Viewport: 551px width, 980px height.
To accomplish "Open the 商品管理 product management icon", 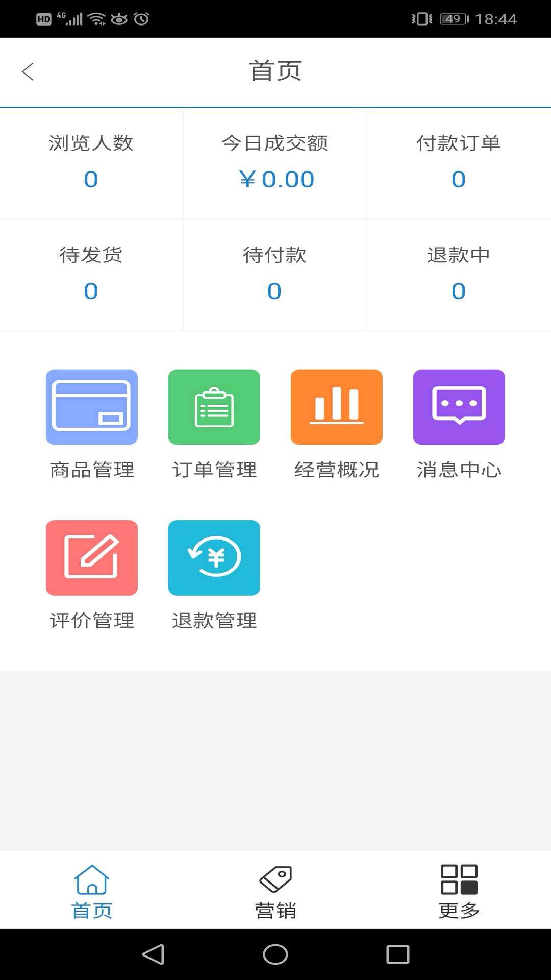I will [92, 407].
